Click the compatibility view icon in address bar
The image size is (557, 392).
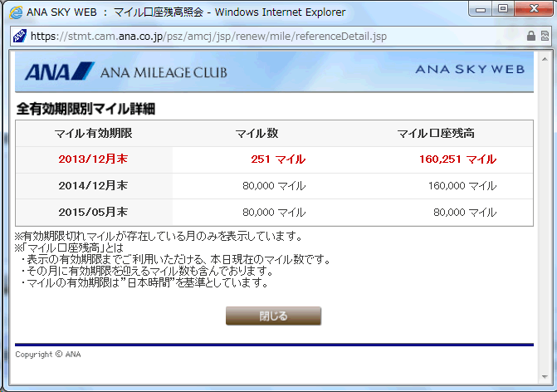[x=545, y=36]
